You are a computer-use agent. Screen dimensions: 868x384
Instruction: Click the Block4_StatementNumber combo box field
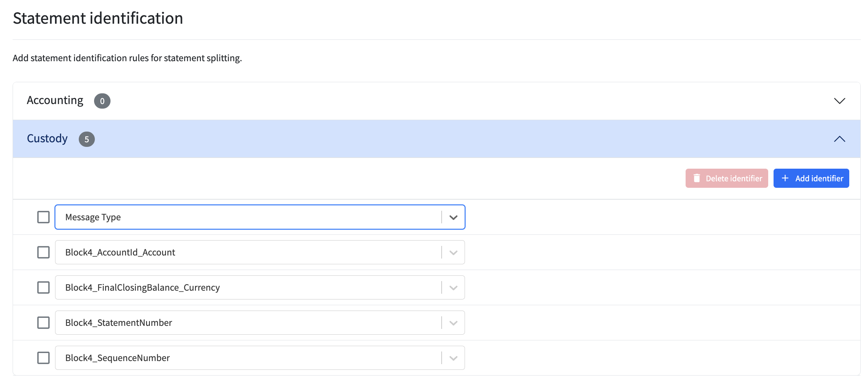[260, 323]
